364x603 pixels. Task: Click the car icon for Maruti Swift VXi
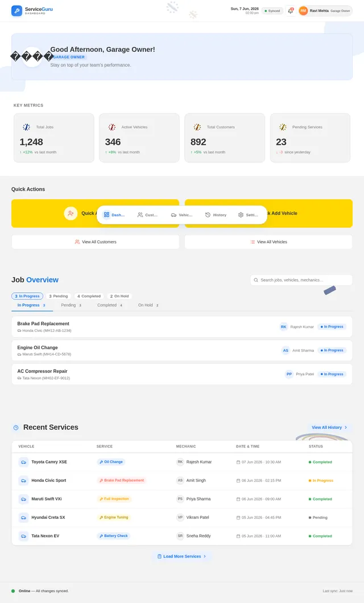pyautogui.click(x=23, y=499)
